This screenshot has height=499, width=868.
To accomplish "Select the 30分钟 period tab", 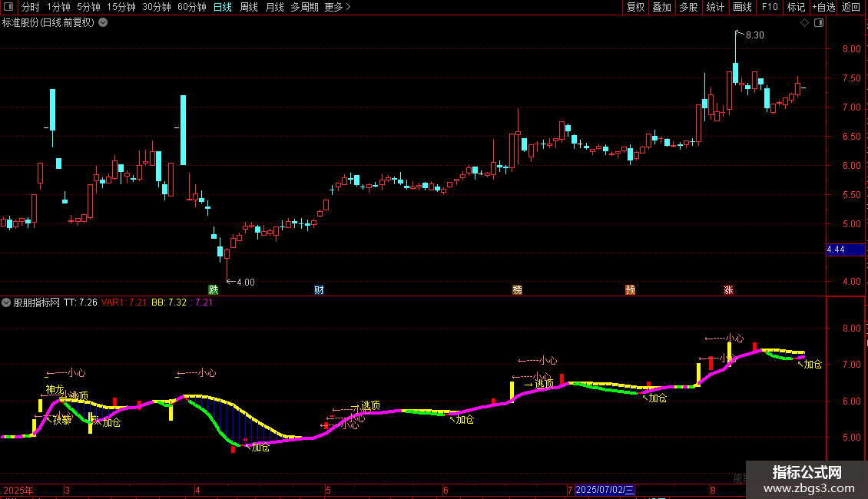I will 157,7.
